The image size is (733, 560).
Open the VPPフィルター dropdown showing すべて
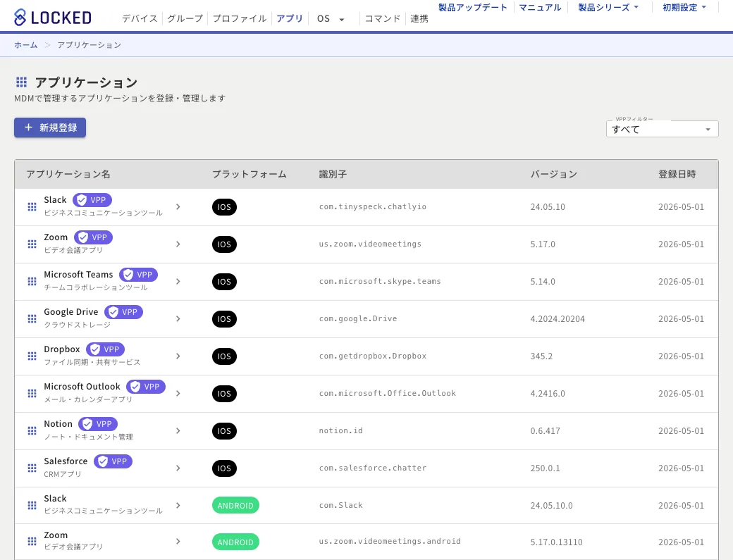tap(662, 129)
